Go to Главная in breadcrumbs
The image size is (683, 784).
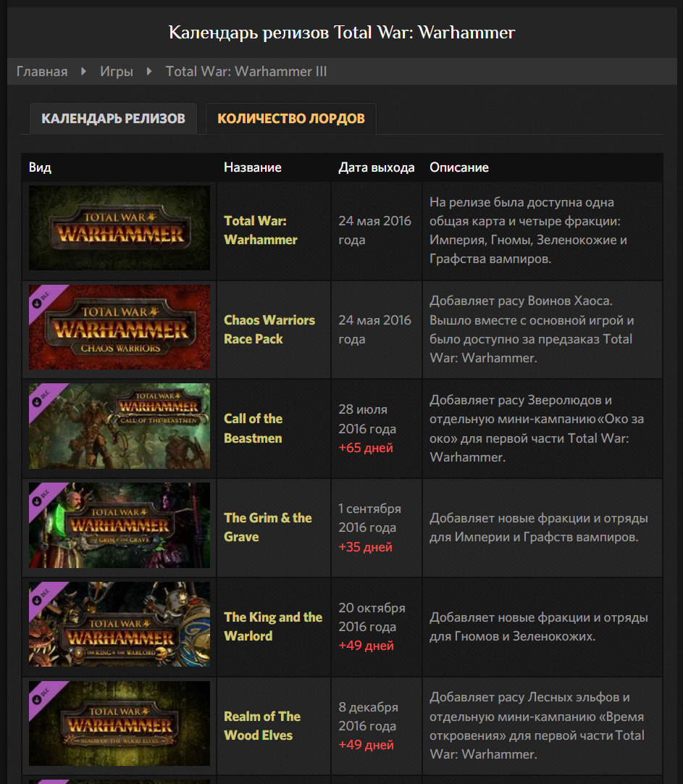click(x=42, y=72)
